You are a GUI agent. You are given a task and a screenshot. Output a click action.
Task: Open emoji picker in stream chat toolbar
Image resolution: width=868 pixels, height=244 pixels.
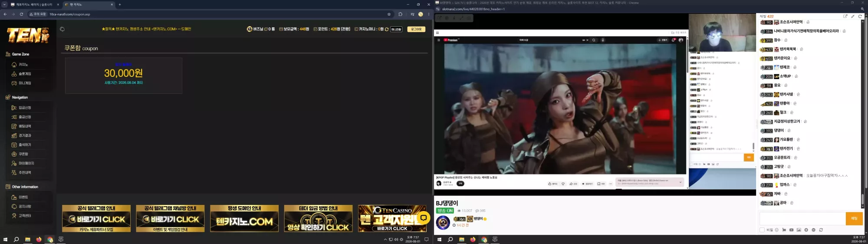776,230
